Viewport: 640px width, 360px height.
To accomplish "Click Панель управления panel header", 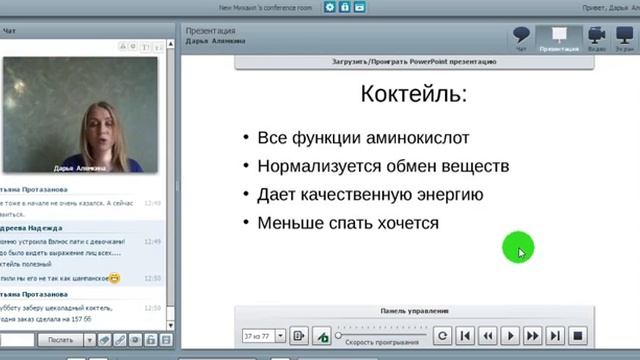I will point(414,311).
